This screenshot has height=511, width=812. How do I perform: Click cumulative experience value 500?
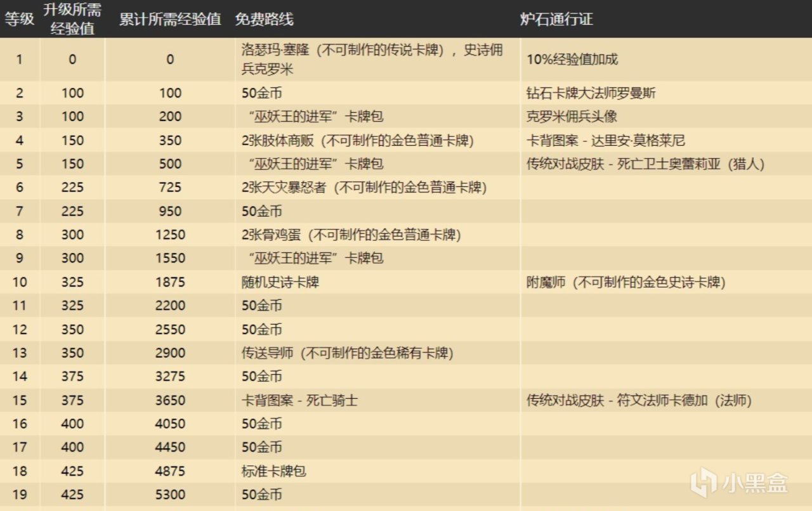coord(170,164)
